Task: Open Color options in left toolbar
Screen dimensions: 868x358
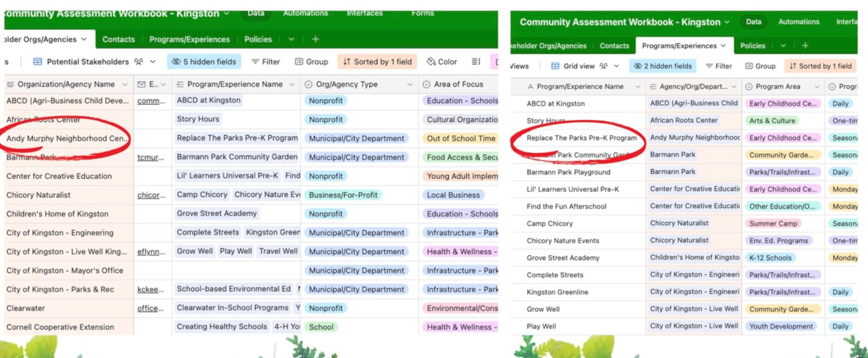Action: (x=442, y=62)
